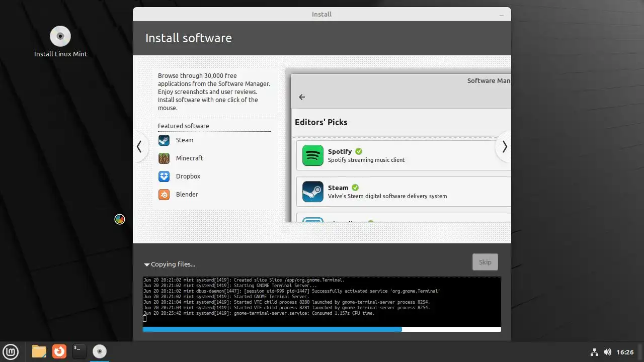Click the Minecraft icon in Featured software
Image resolution: width=644 pixels, height=362 pixels.
(164, 158)
